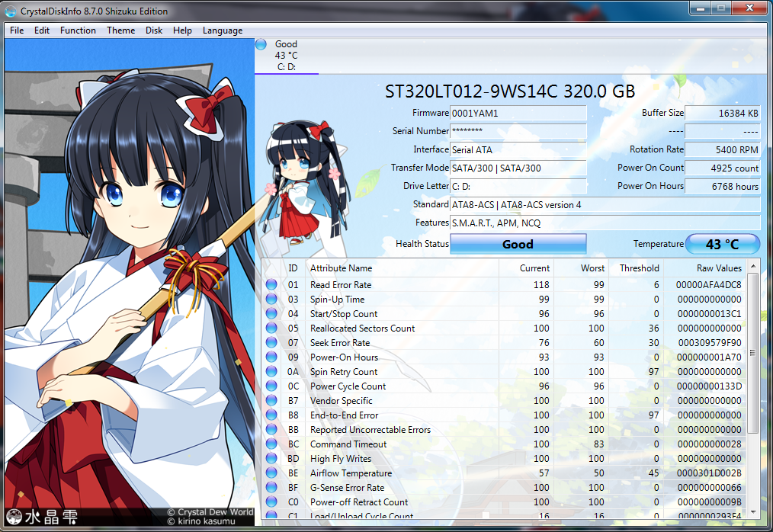Viewport: 773px width, 532px height.
Task: Click the disk health orb beside Good 43 °C
Action: [261, 44]
